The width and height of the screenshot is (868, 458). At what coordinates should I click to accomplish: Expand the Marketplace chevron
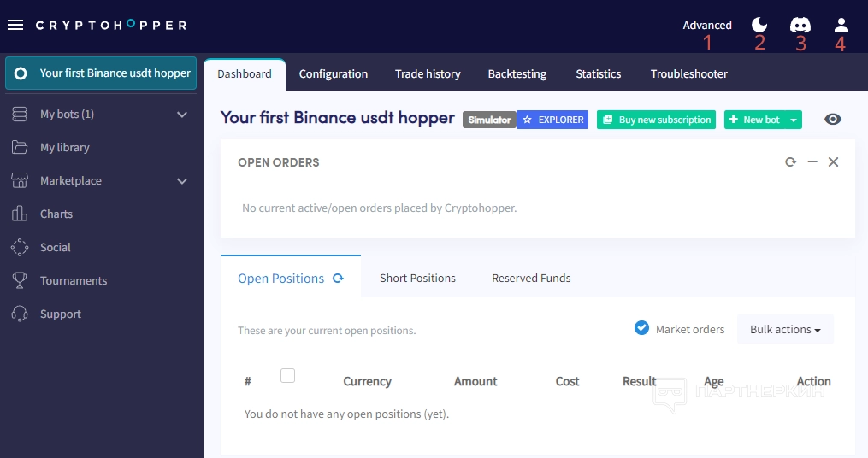(x=182, y=181)
